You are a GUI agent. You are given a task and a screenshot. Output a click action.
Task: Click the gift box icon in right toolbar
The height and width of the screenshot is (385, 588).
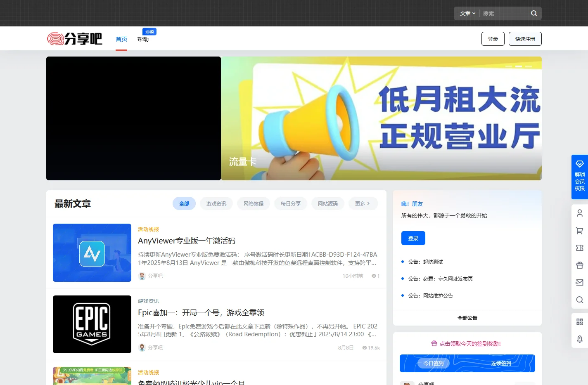pos(580,265)
